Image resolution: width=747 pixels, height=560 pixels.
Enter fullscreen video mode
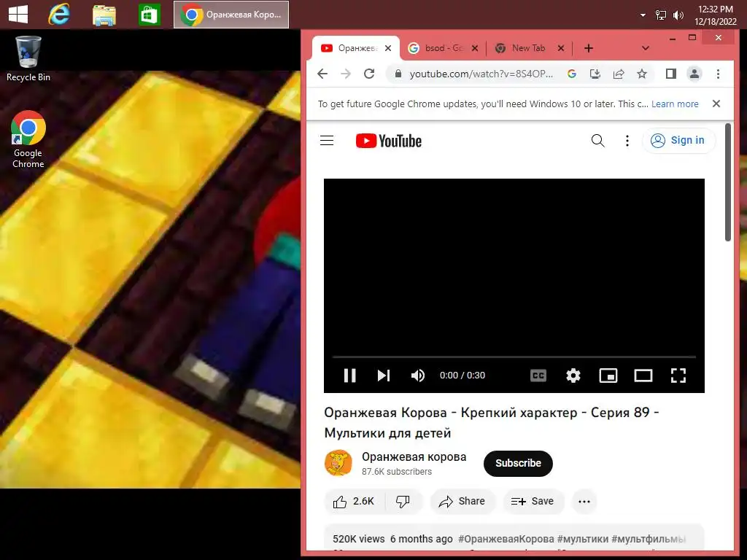pos(678,376)
